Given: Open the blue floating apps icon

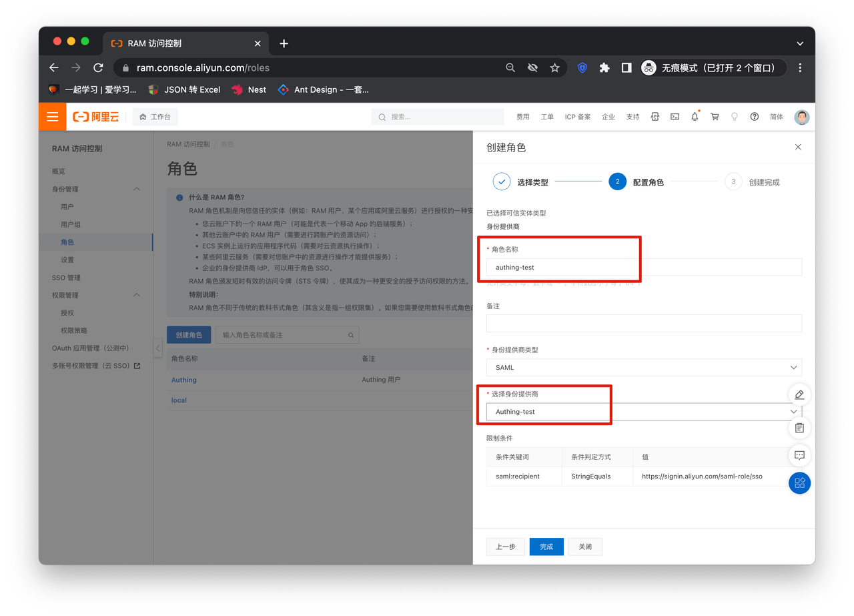Looking at the screenshot, I should pos(799,483).
